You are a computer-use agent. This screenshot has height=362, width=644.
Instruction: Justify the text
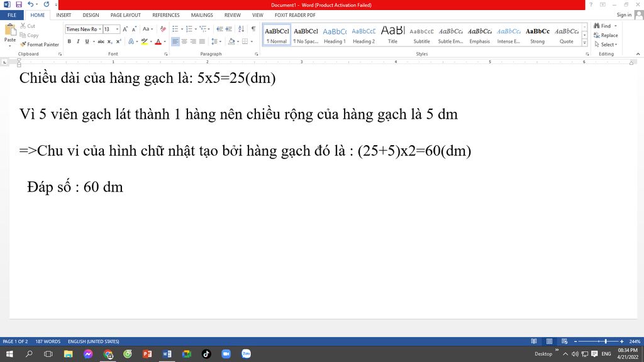tap(202, 41)
